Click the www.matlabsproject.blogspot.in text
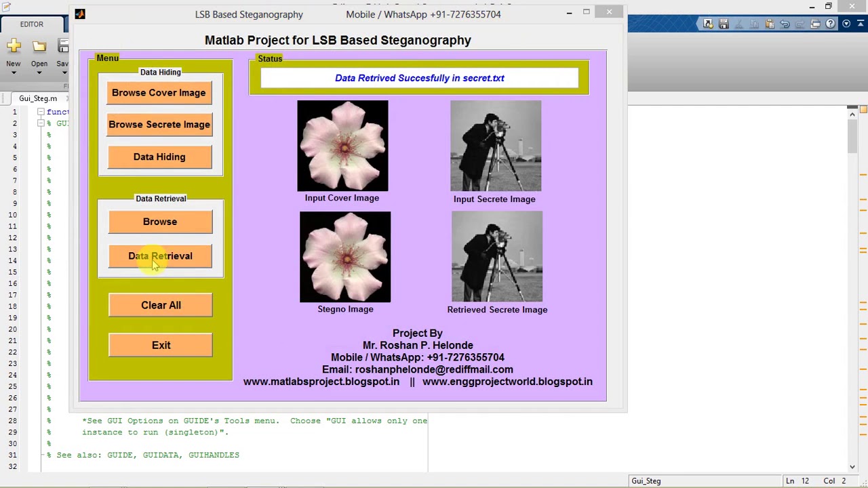The width and height of the screenshot is (868, 488). tap(321, 382)
